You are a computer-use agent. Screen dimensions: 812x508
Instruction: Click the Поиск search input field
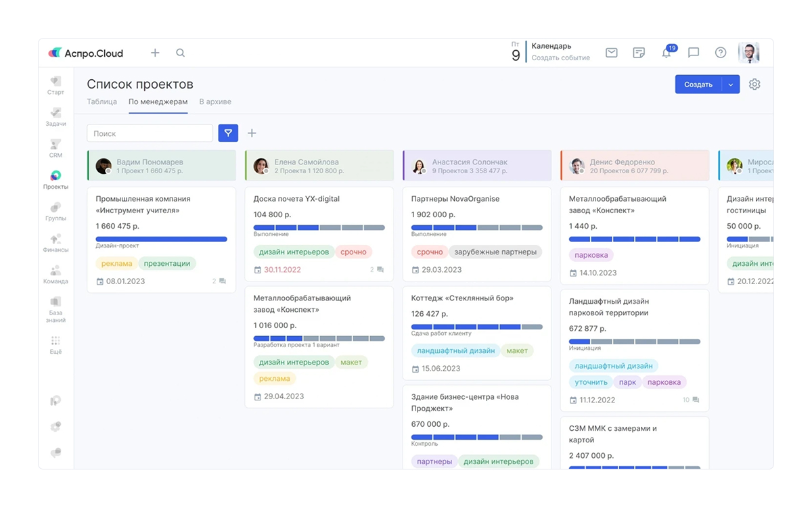click(x=150, y=133)
